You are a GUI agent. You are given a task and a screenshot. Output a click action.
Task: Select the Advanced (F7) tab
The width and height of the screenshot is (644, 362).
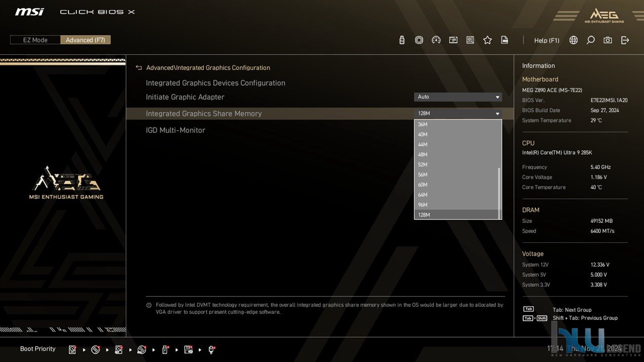tap(85, 40)
